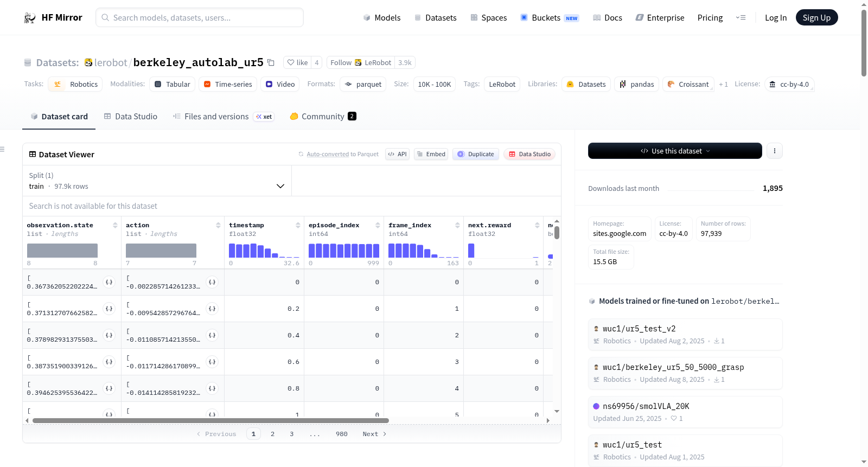Open the Split train dropdown
This screenshot has width=868, height=467.
tap(157, 181)
